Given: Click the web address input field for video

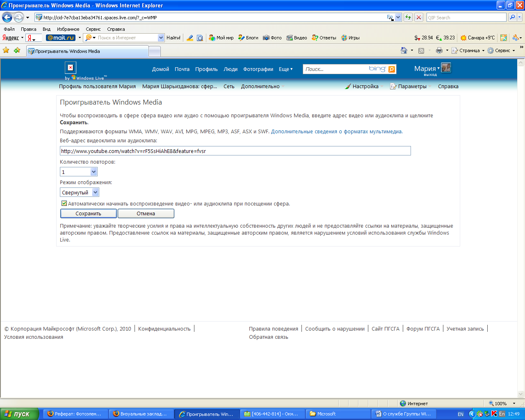Looking at the screenshot, I should (235, 151).
